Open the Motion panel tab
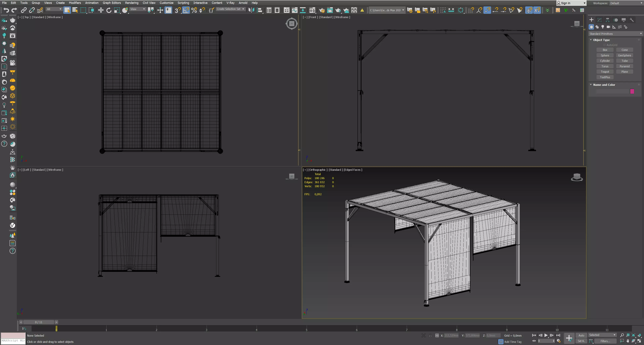 point(616,20)
